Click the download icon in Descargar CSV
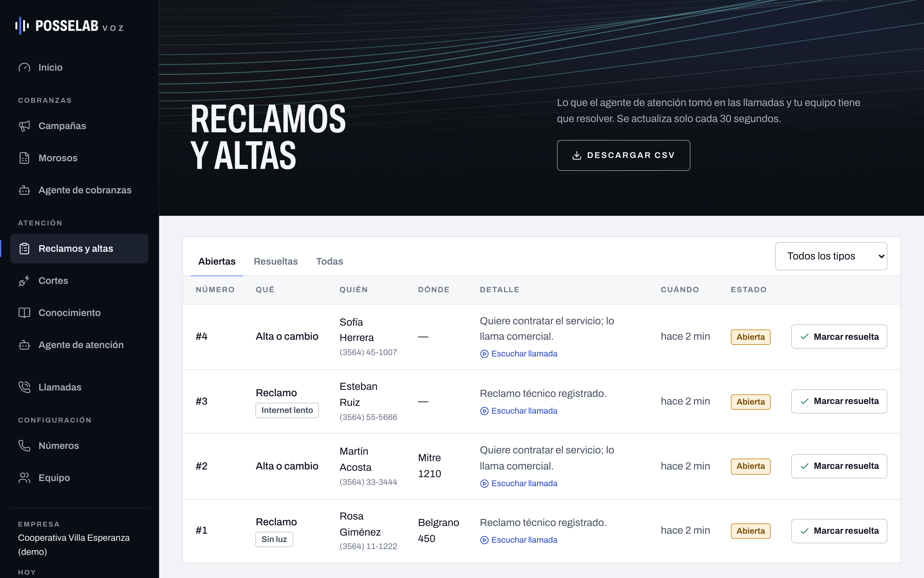 (577, 155)
